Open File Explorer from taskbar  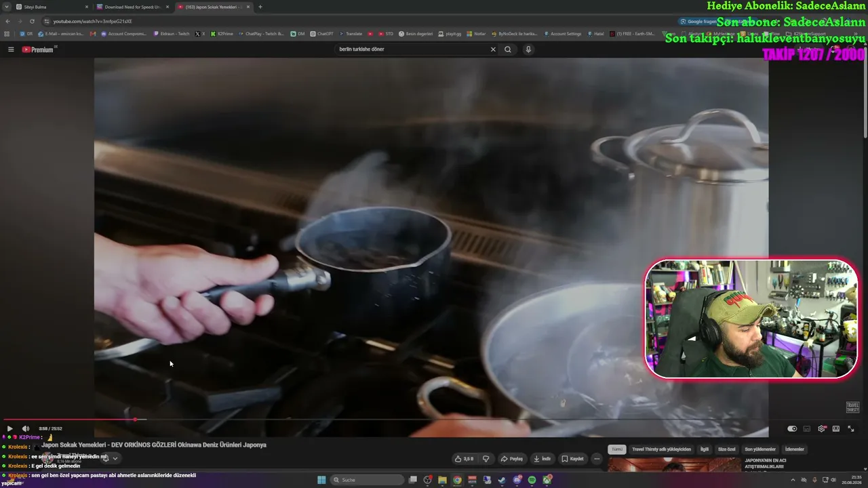click(442, 480)
